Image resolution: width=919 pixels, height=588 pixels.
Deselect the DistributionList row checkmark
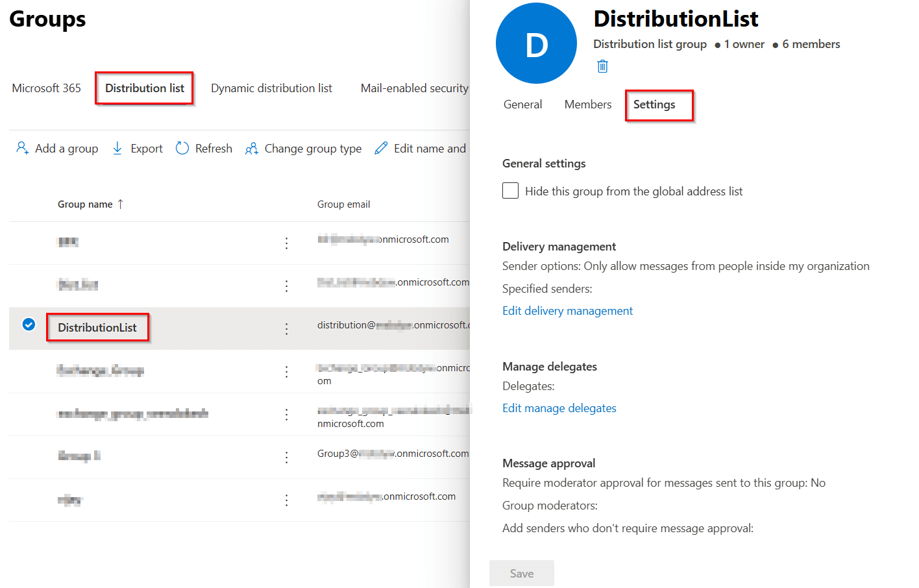pos(28,324)
